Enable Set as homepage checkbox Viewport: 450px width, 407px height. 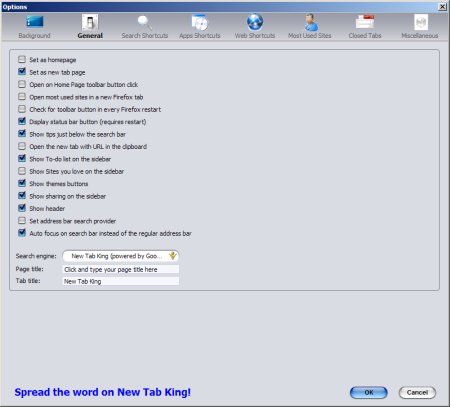22,60
